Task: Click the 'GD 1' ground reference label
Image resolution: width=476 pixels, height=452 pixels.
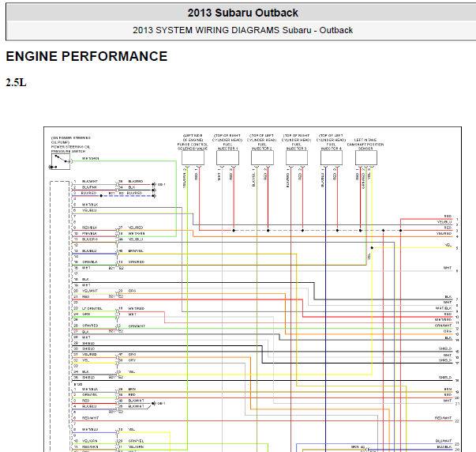Action: 162,184
